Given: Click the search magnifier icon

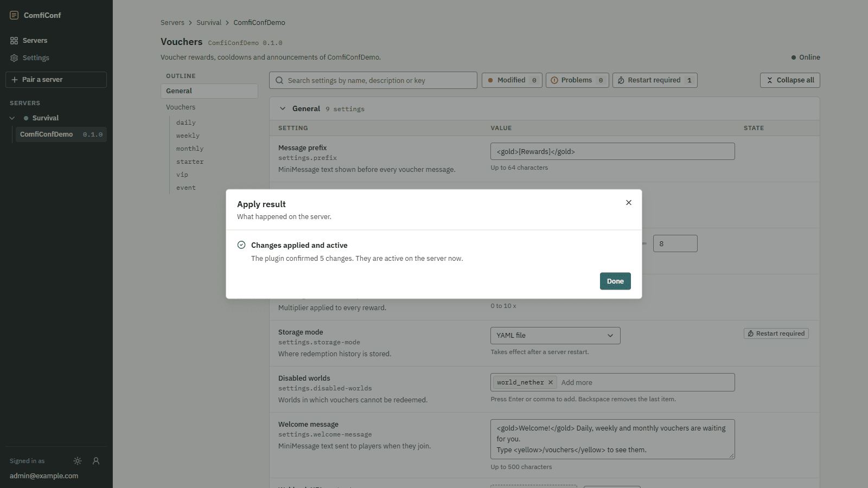Looking at the screenshot, I should coord(279,80).
